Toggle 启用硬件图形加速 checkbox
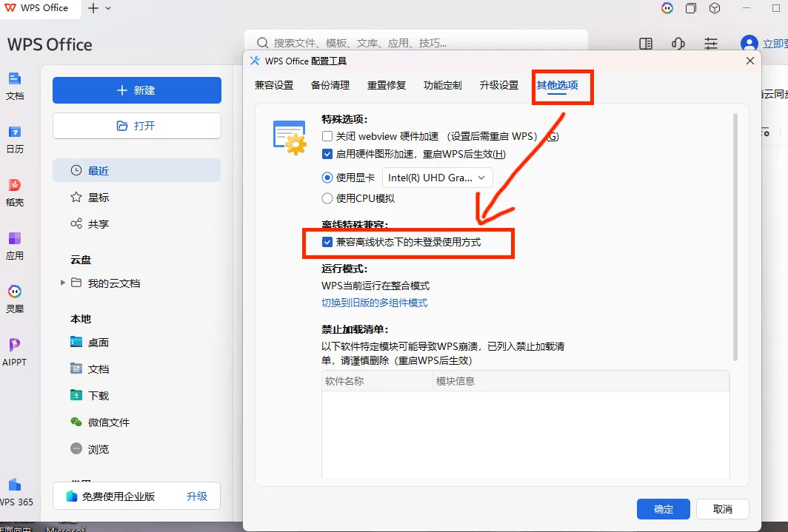This screenshot has height=532, width=788. pyautogui.click(x=327, y=154)
